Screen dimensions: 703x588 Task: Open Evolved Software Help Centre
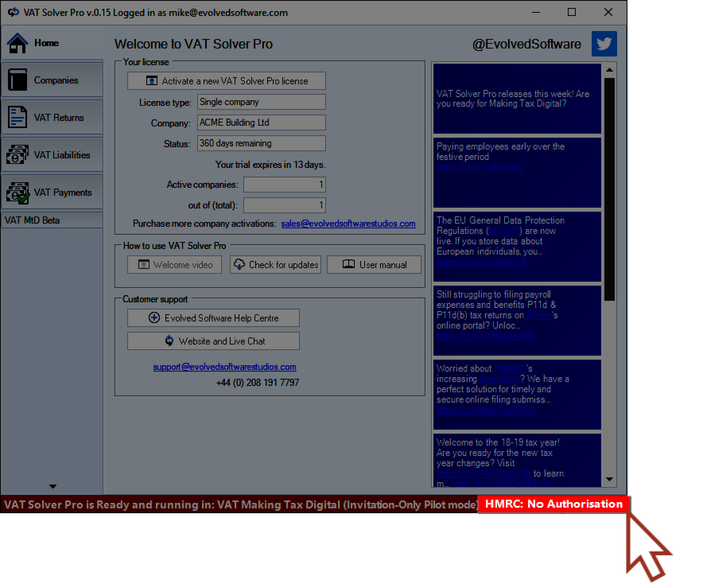point(214,318)
